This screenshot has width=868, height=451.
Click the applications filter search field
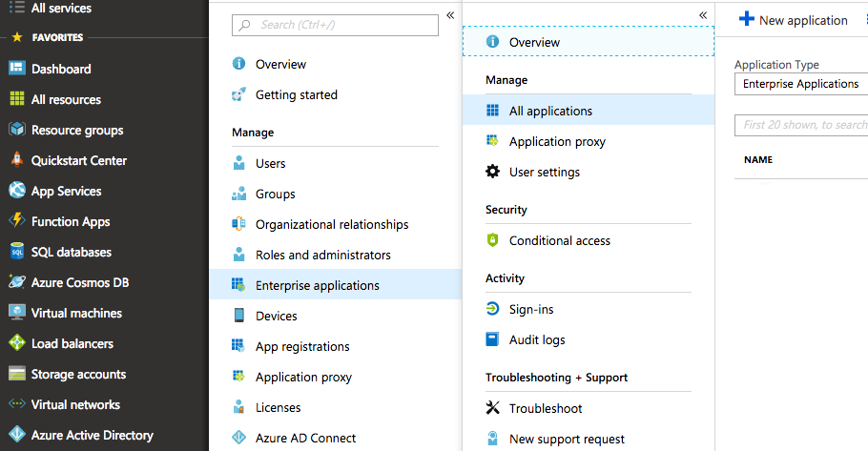click(x=803, y=125)
